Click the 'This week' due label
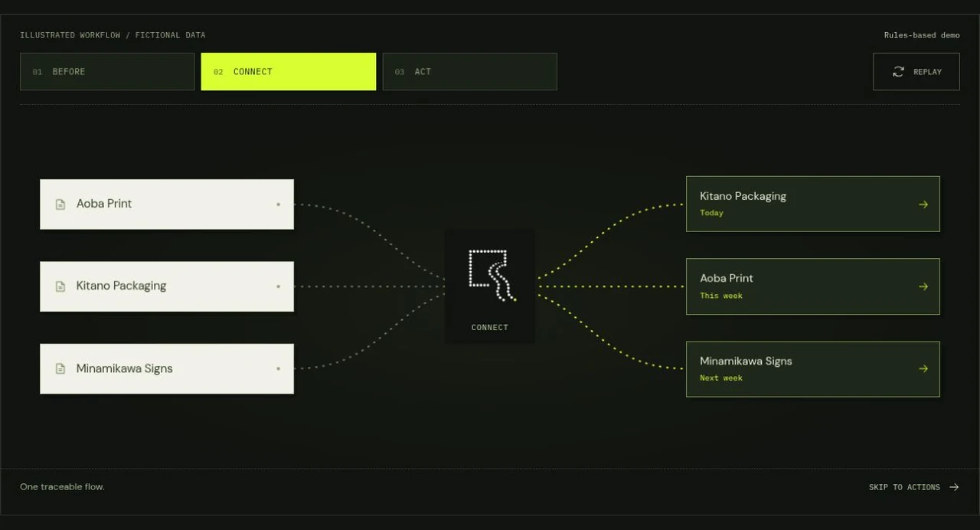The image size is (980, 530). pyautogui.click(x=721, y=296)
